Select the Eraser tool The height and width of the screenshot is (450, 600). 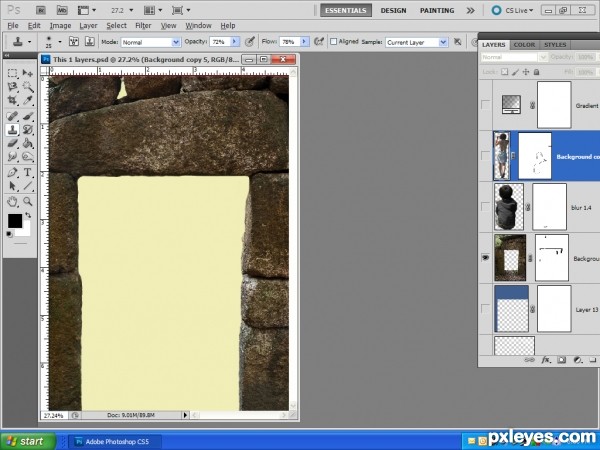[12, 143]
